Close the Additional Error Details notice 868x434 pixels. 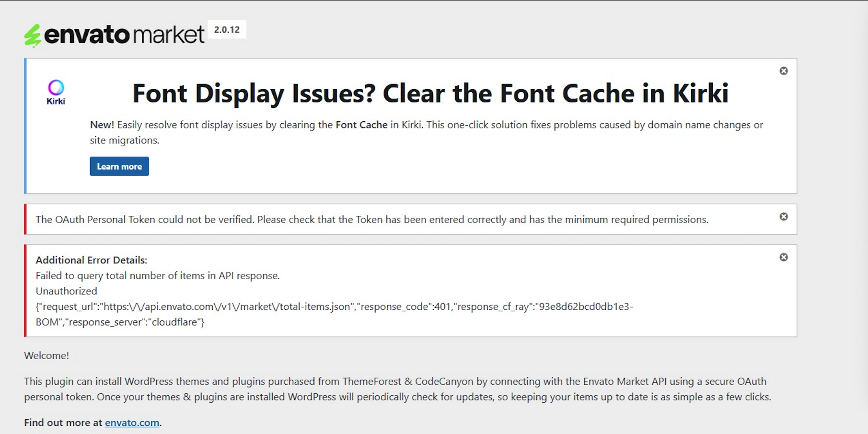point(784,258)
